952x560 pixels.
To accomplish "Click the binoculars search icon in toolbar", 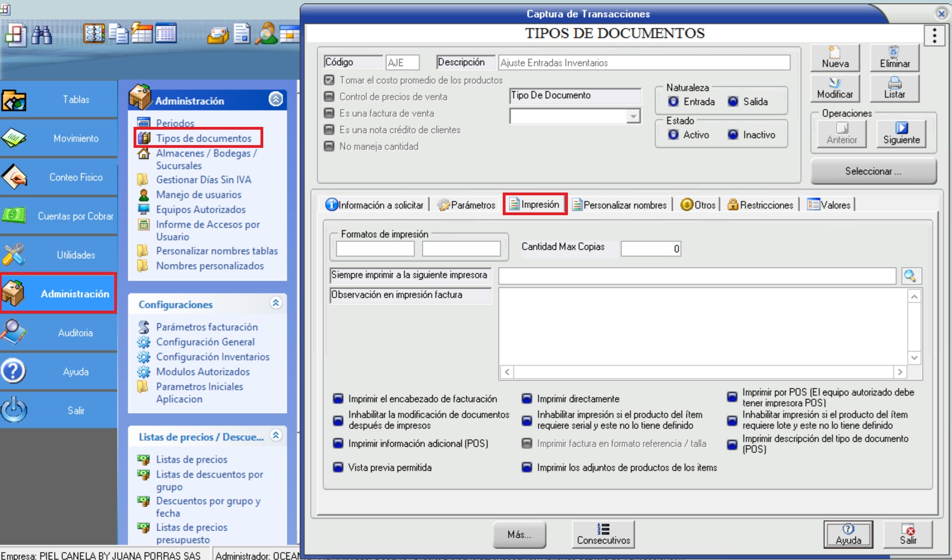I will 41,35.
